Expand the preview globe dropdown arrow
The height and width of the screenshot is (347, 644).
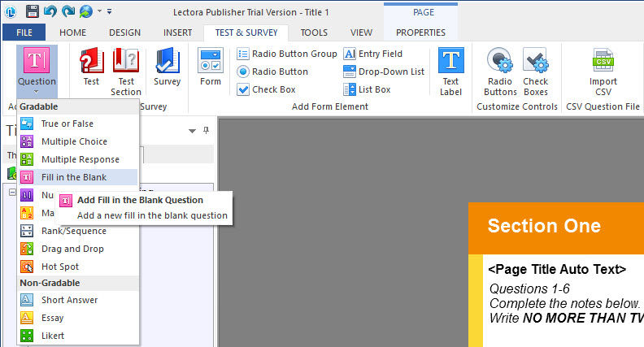pos(99,11)
